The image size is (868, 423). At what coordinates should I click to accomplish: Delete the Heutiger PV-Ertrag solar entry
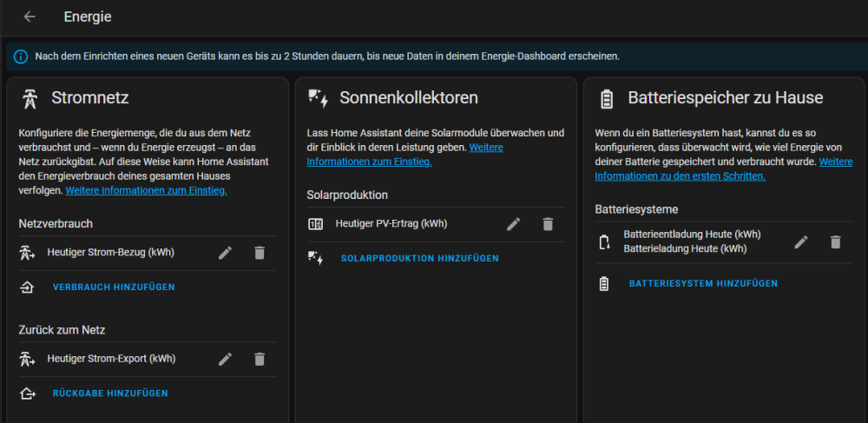(x=548, y=224)
